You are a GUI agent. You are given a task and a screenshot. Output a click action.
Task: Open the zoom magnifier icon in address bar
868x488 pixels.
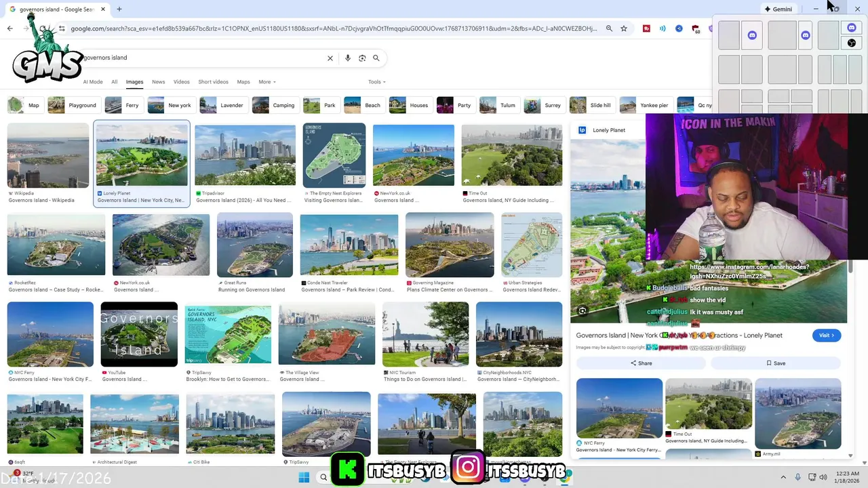click(609, 28)
